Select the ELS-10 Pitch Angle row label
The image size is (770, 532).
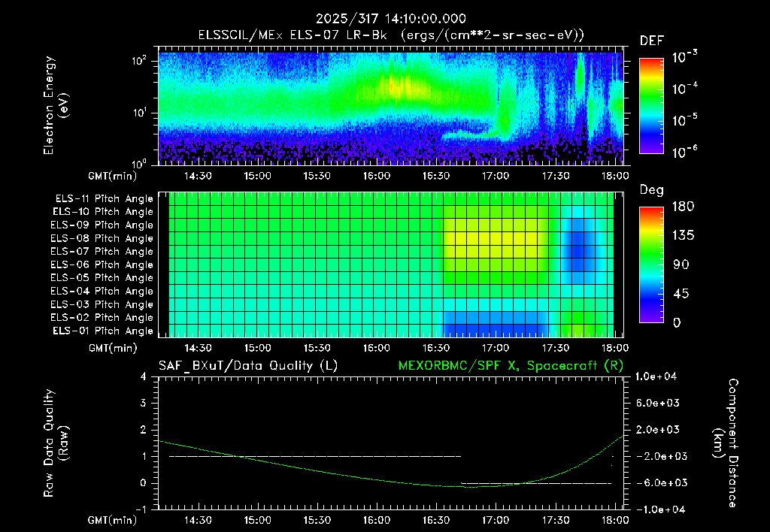(x=103, y=212)
